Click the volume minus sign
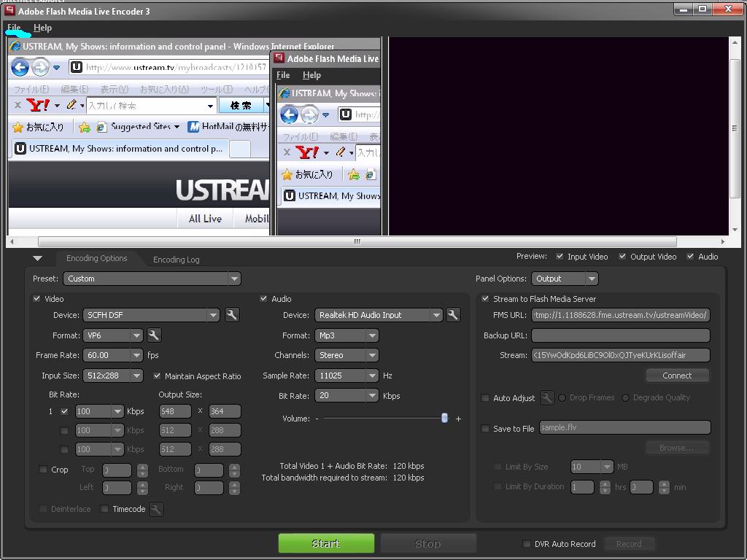The width and height of the screenshot is (747, 560). pyautogui.click(x=317, y=419)
